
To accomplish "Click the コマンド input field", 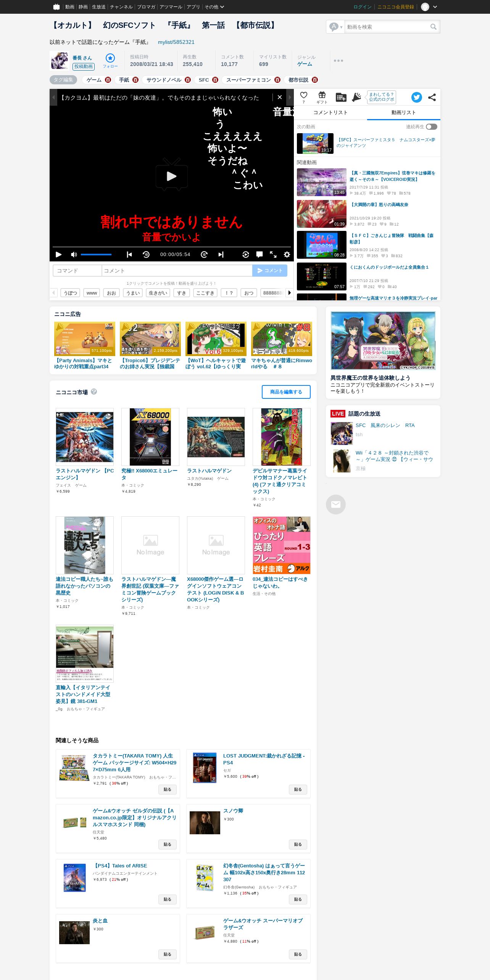I will (x=77, y=271).
